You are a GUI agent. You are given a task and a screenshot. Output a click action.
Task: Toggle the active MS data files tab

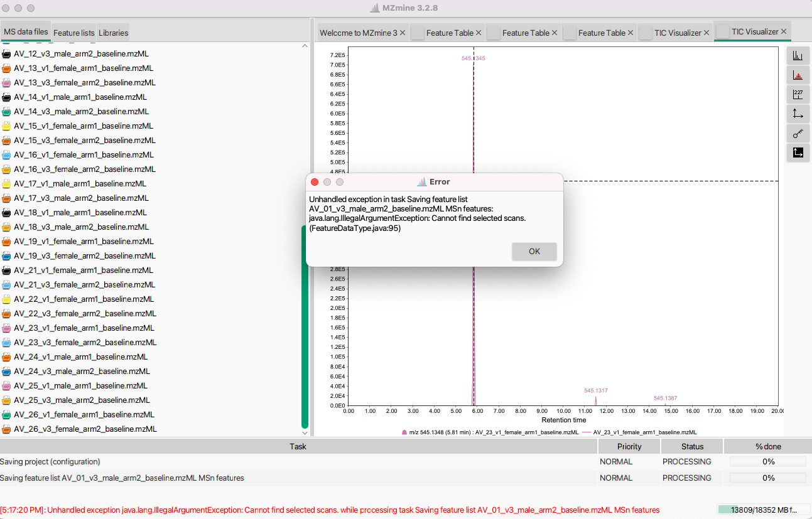pos(25,31)
